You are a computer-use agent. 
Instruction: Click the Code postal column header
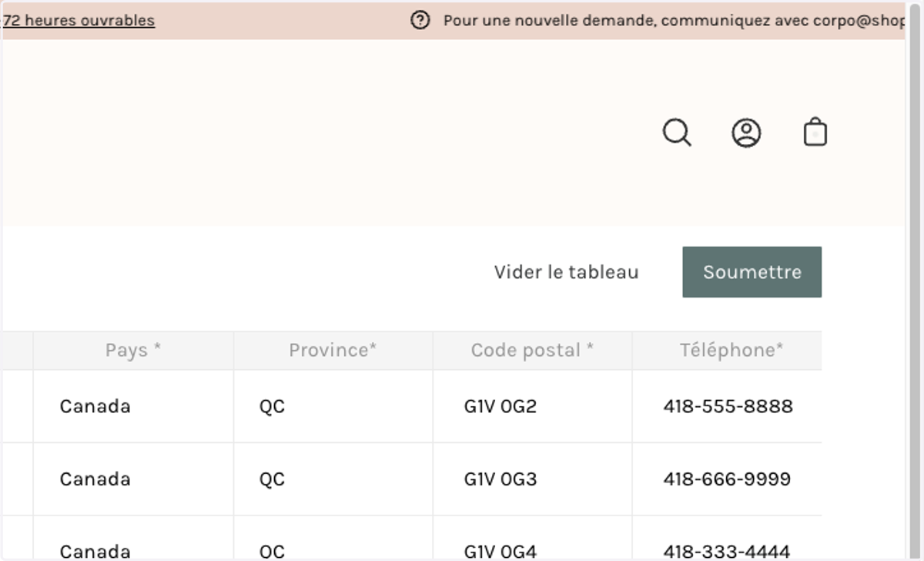532,351
